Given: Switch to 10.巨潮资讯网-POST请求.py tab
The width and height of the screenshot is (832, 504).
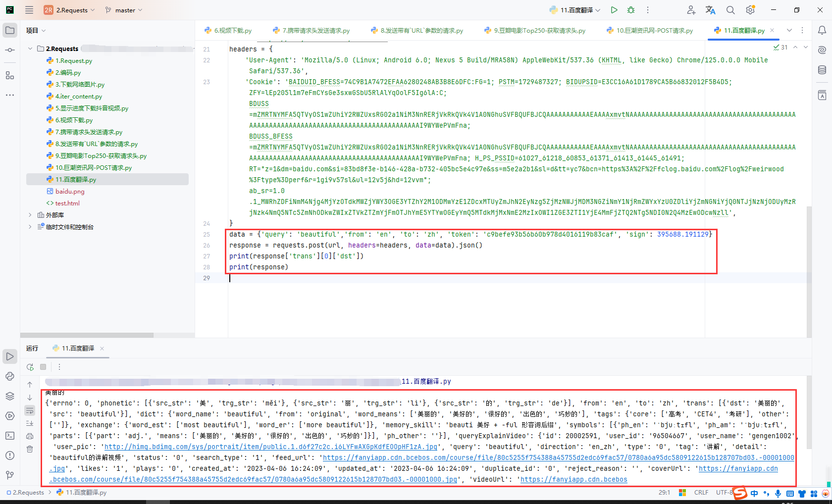Looking at the screenshot, I should point(650,31).
